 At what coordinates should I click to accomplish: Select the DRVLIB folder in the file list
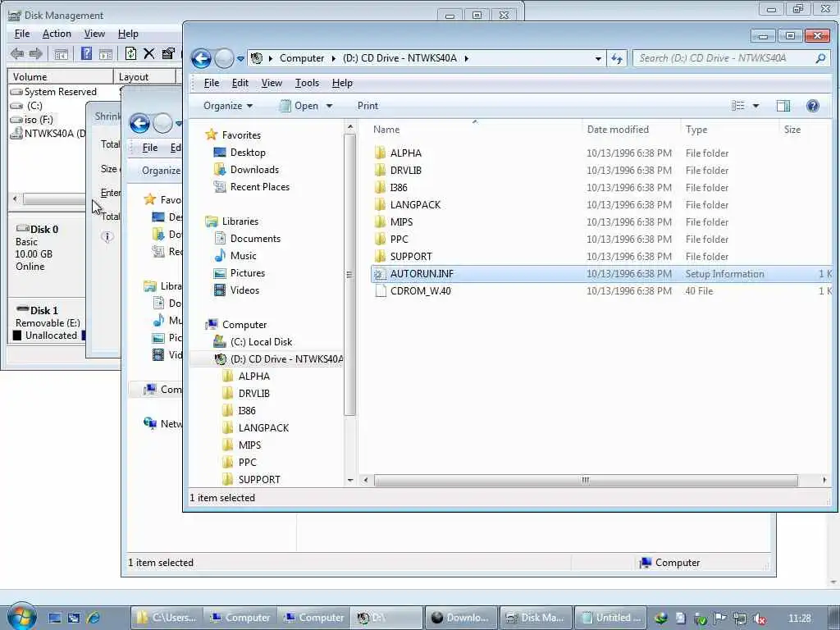[x=405, y=171]
